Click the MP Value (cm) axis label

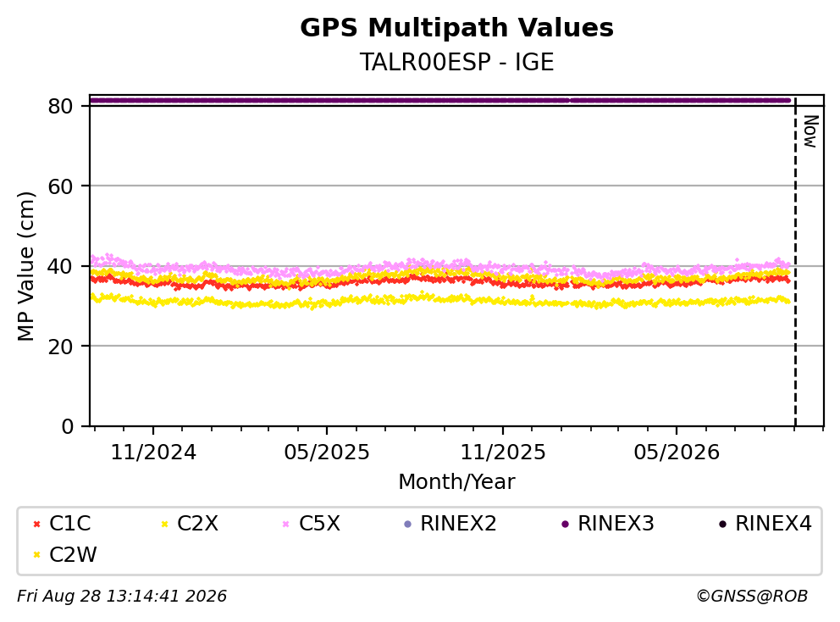click(x=25, y=266)
